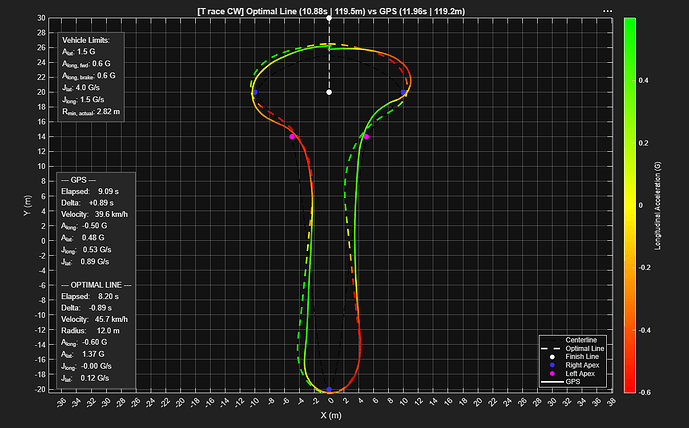
Task: Toggle Right Apex entry in the legend
Action: [573, 365]
